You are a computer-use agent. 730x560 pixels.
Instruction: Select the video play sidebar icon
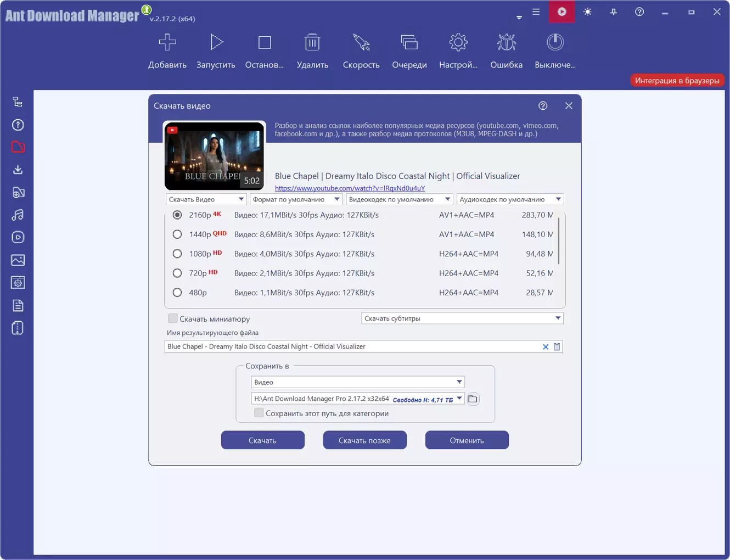tap(18, 237)
